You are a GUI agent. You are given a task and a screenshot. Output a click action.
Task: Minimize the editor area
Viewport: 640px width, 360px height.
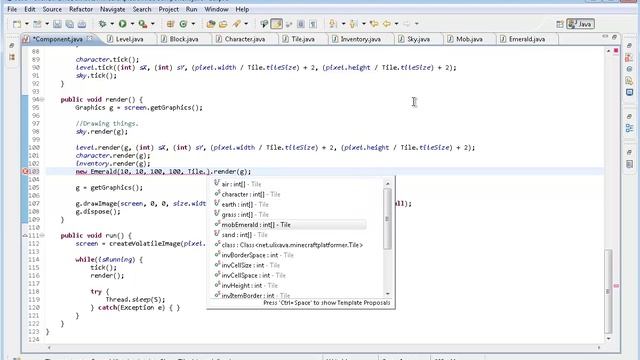605,37
